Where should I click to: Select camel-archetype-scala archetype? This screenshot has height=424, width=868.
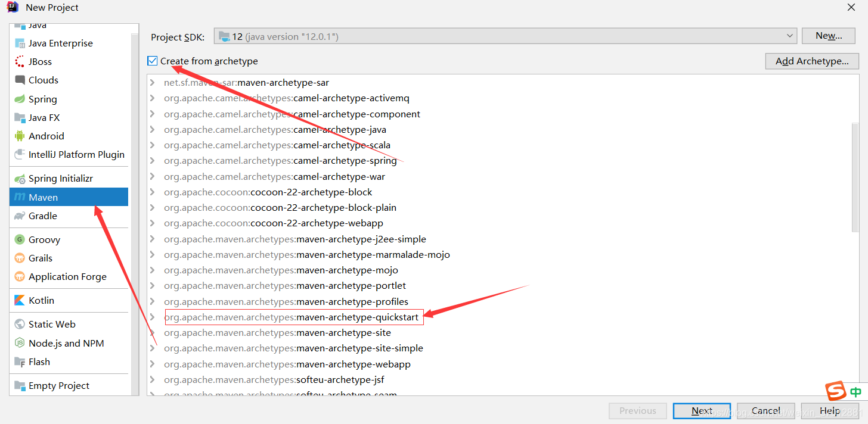click(277, 145)
